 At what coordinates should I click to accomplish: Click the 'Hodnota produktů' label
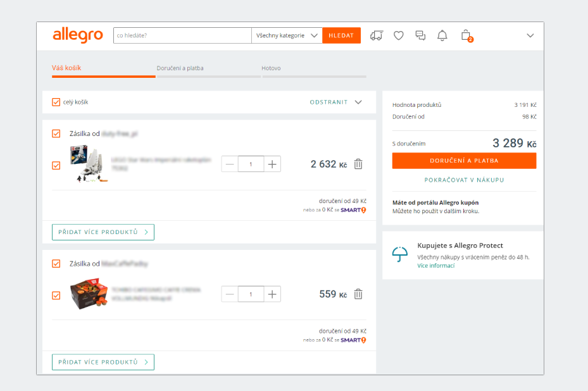tap(416, 105)
